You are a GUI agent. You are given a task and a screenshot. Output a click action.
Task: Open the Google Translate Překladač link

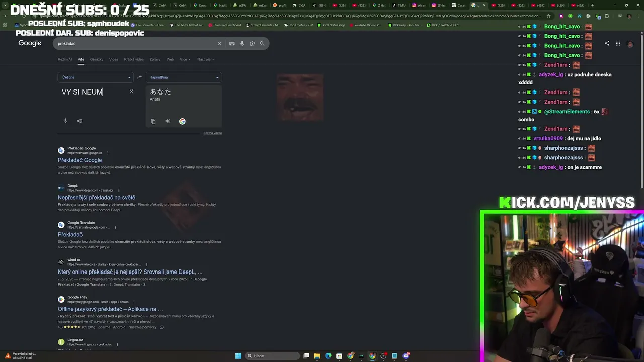(70, 235)
